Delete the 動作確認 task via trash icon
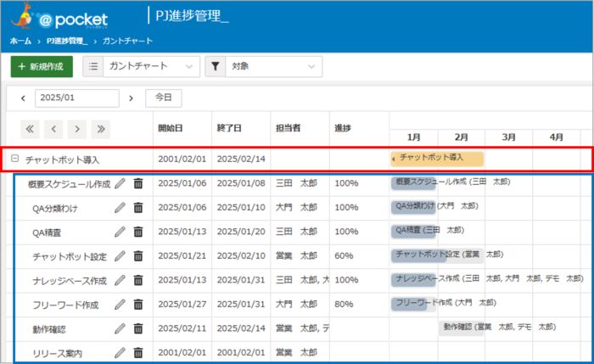594x364 pixels. click(138, 328)
